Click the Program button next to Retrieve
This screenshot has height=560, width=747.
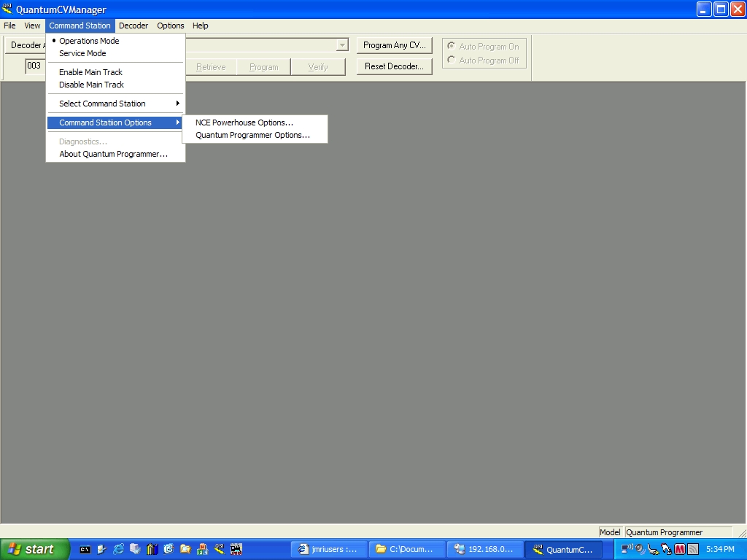click(x=264, y=67)
